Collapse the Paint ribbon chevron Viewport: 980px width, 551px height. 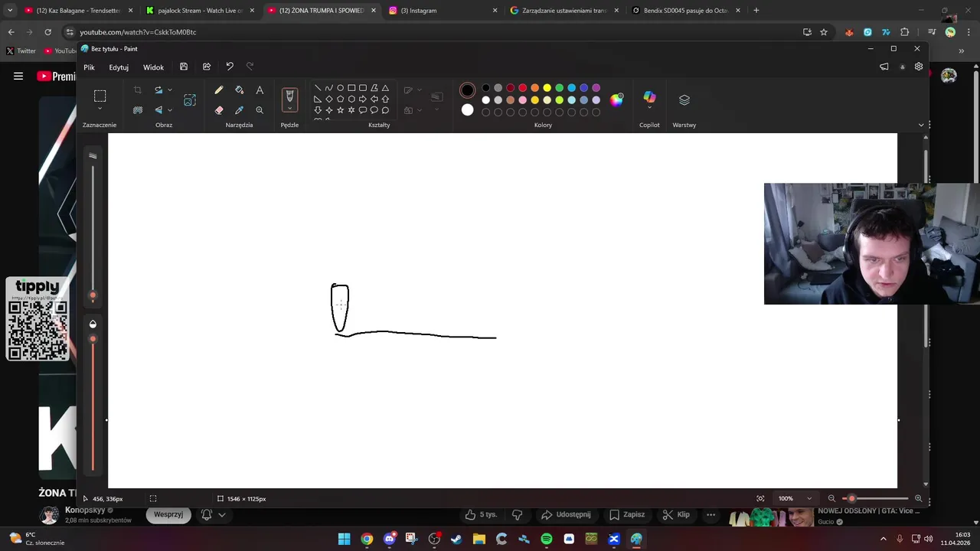[x=921, y=125]
